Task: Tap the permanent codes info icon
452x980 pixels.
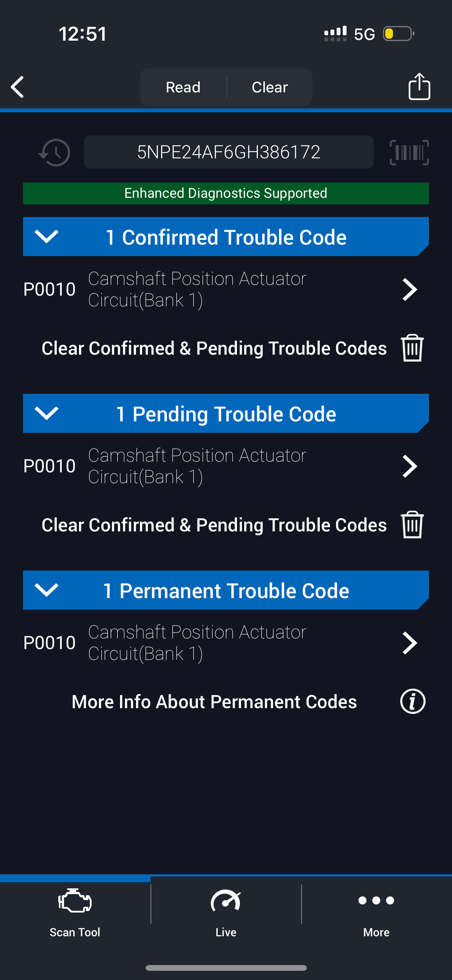Action: (x=413, y=702)
